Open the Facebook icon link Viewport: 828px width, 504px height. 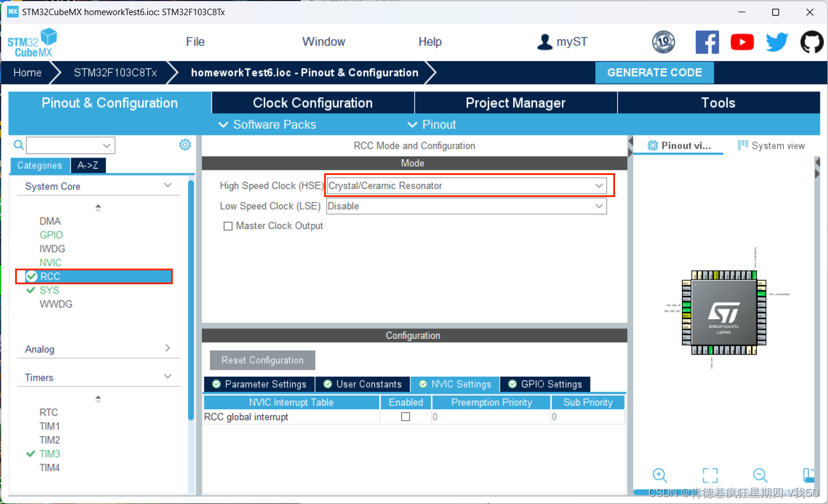pos(707,42)
